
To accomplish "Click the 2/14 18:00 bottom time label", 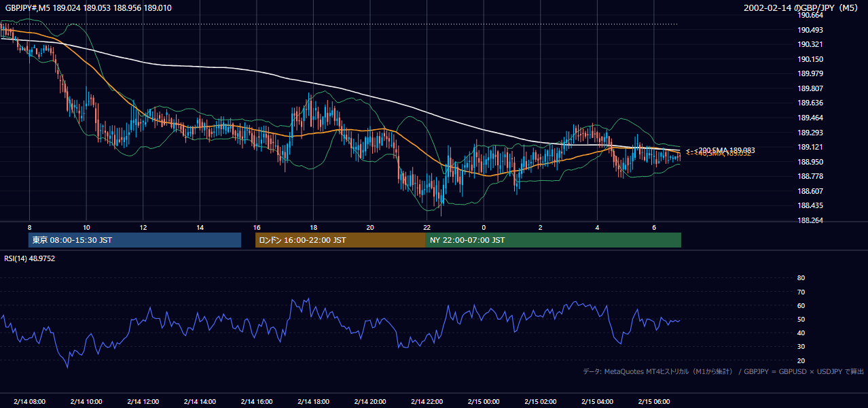I will point(313,401).
